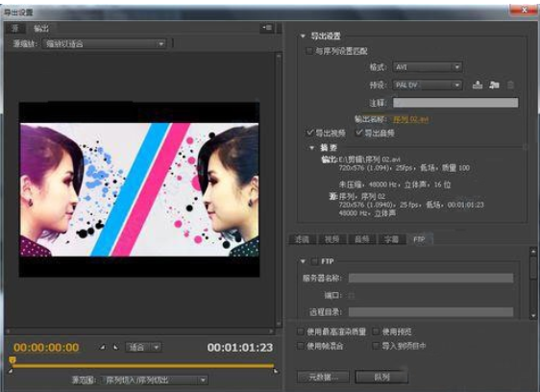Open the 预设 PAL DV dropdown
This screenshot has height=392, width=540.
[427, 85]
